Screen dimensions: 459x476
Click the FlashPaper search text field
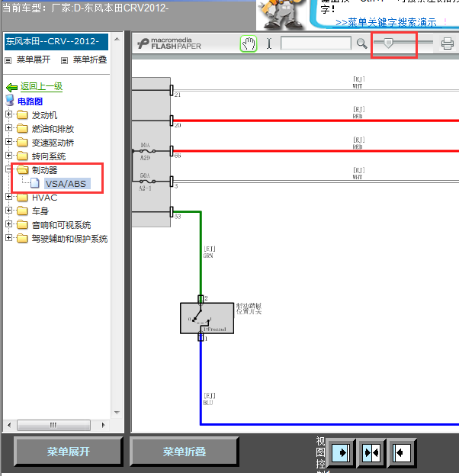tap(316, 43)
